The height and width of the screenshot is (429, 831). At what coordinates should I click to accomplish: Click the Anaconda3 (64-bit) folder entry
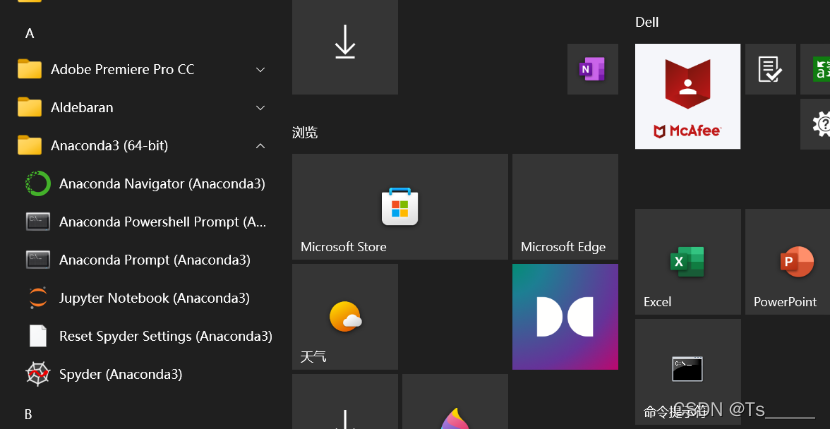pyautogui.click(x=140, y=146)
